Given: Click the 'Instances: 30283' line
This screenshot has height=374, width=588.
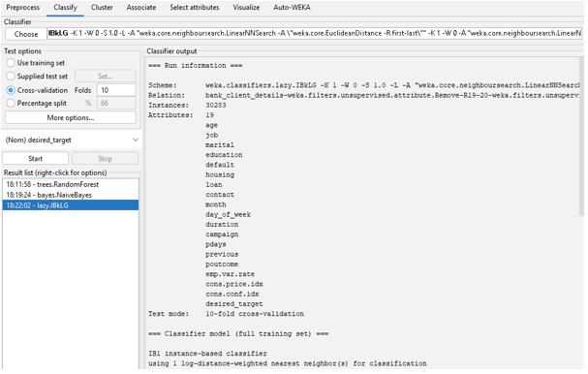Looking at the screenshot, I should pos(187,106).
